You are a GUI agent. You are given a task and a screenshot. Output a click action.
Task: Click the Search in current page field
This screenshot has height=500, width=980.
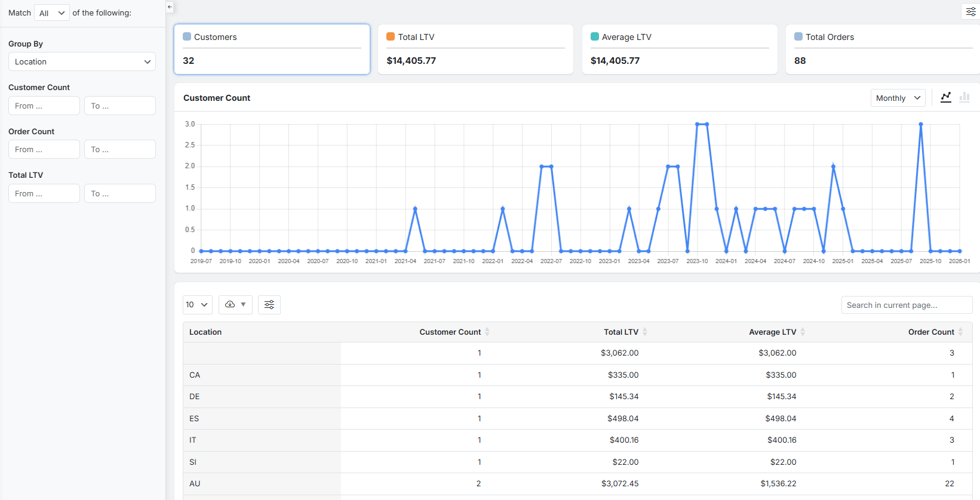[x=906, y=305]
